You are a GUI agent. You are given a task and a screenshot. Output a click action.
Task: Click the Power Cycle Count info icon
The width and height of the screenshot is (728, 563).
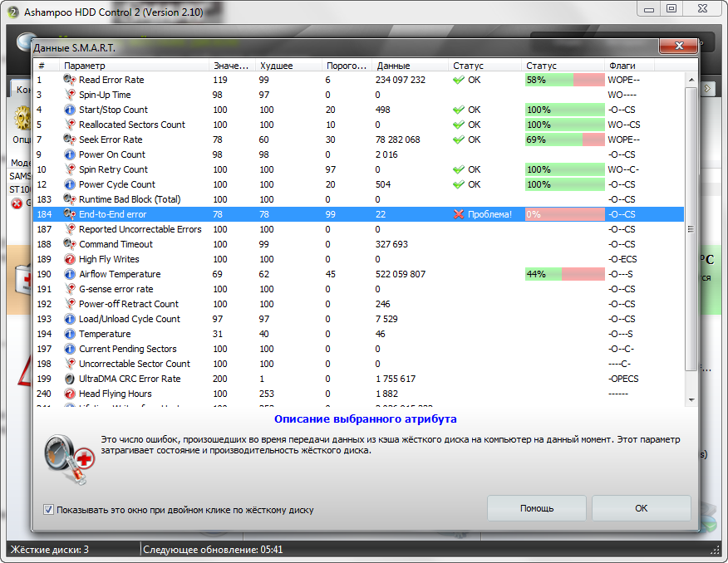[70, 184]
